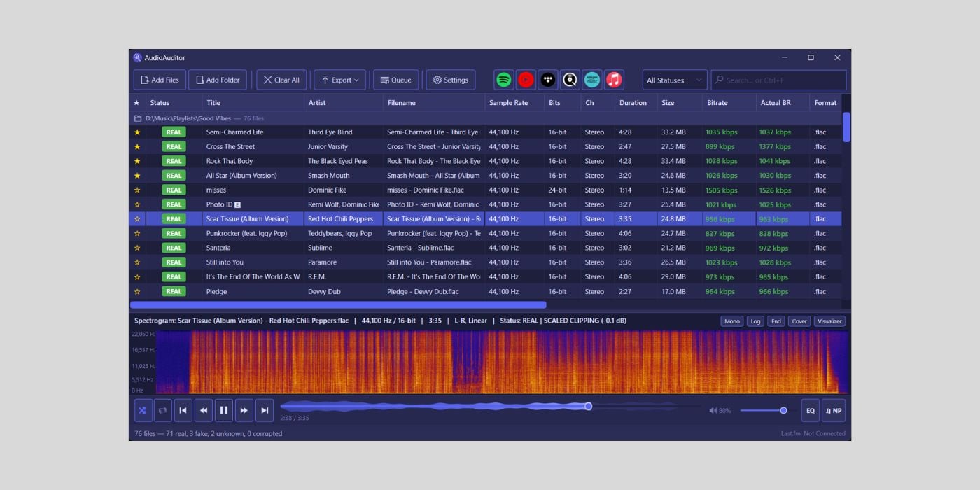Favorite the Punkrocker track star

[x=137, y=234]
